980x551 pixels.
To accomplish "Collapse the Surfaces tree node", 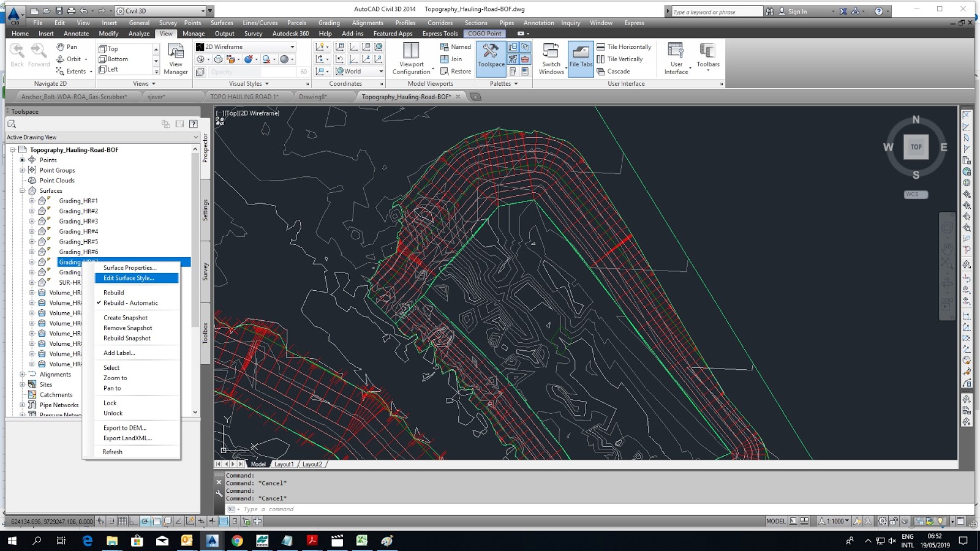I will pyautogui.click(x=22, y=190).
